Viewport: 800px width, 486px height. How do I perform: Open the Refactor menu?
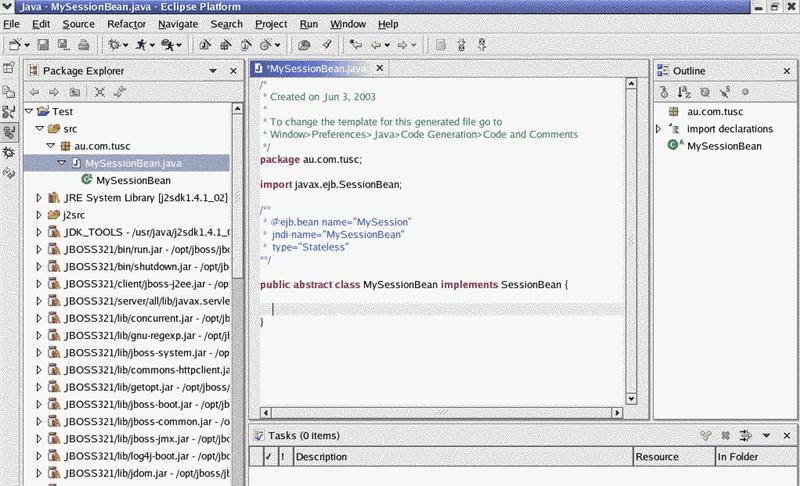(x=126, y=23)
